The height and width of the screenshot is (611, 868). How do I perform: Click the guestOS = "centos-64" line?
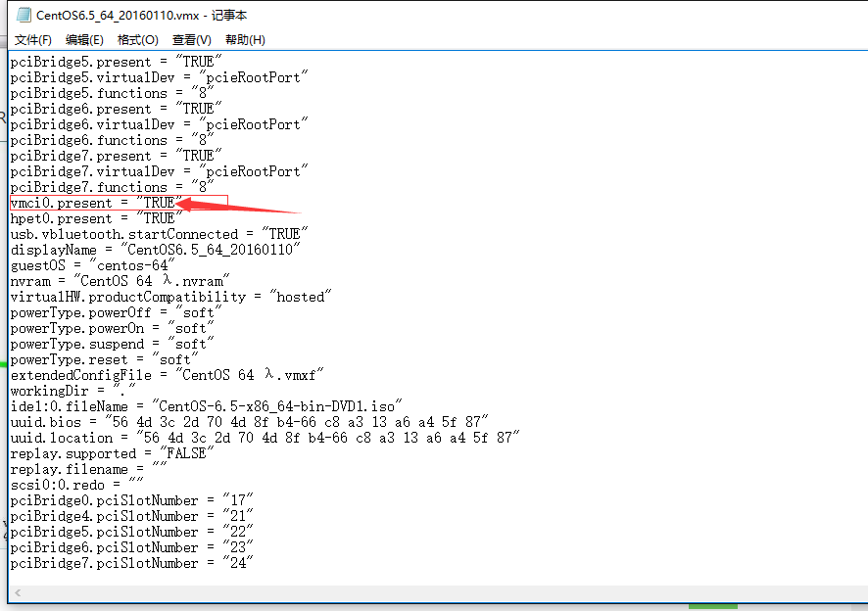[92, 265]
